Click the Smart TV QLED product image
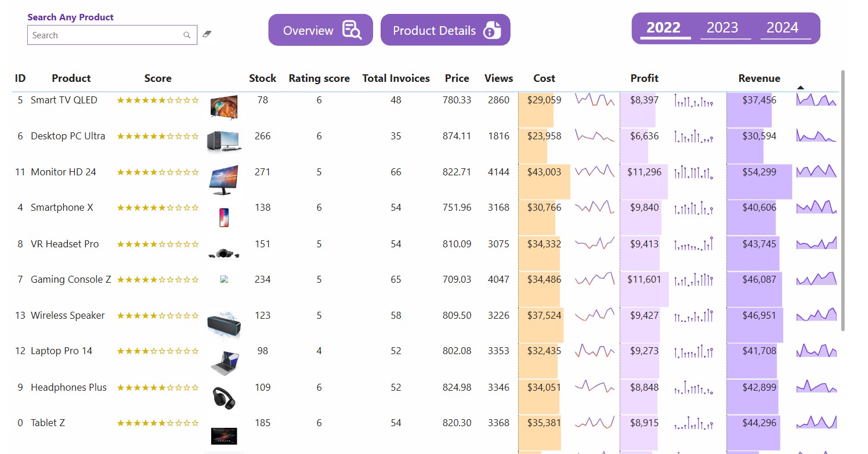The image size is (868, 454). click(224, 107)
